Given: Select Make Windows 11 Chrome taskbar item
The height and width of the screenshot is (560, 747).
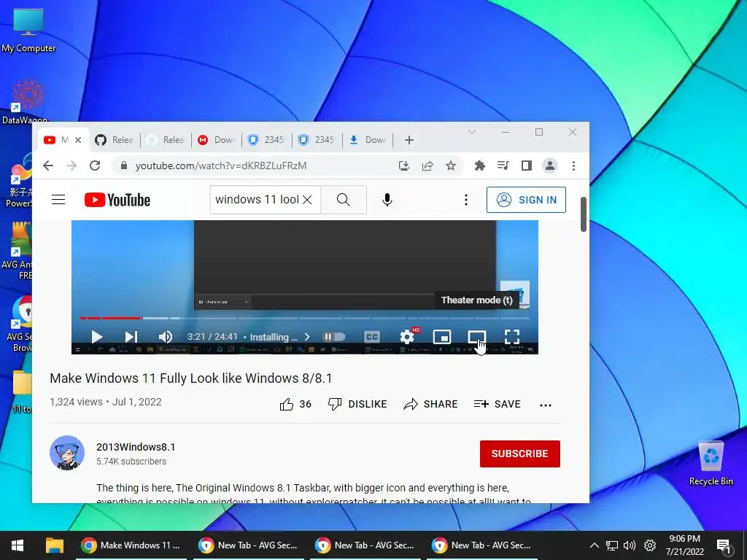Looking at the screenshot, I should (131, 545).
